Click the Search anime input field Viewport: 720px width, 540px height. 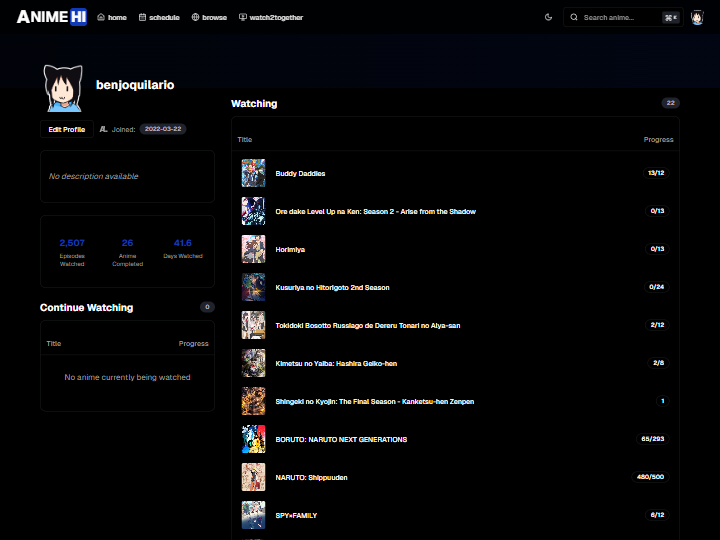pos(623,17)
